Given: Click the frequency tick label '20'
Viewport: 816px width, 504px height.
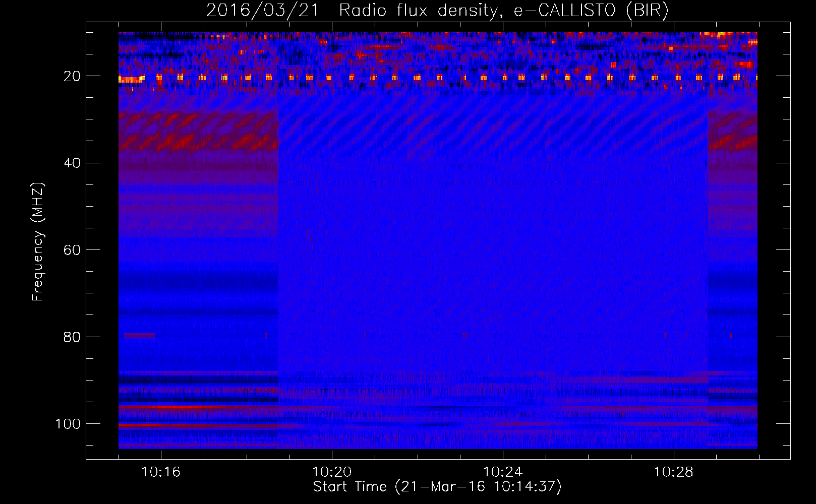Looking at the screenshot, I should [x=72, y=76].
